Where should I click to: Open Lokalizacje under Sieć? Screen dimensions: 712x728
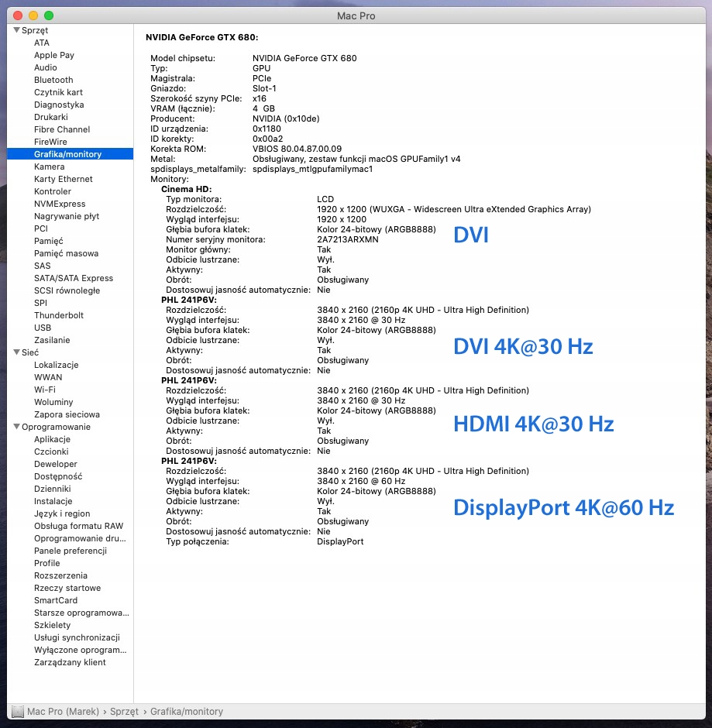[x=57, y=365]
